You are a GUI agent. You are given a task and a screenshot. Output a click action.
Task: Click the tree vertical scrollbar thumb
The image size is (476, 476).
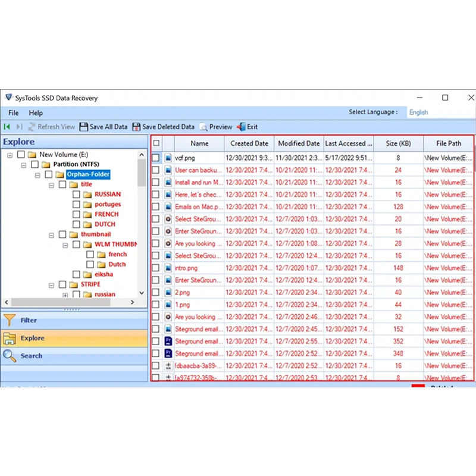pos(142,173)
